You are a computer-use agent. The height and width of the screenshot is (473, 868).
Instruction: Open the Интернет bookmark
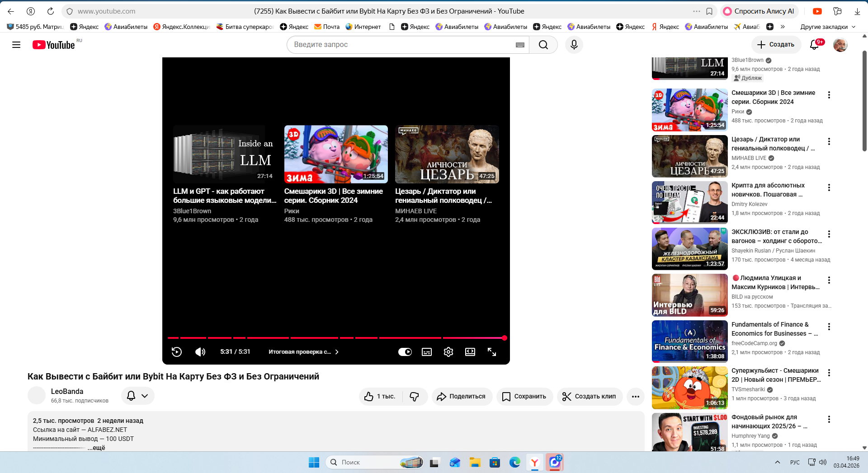363,27
